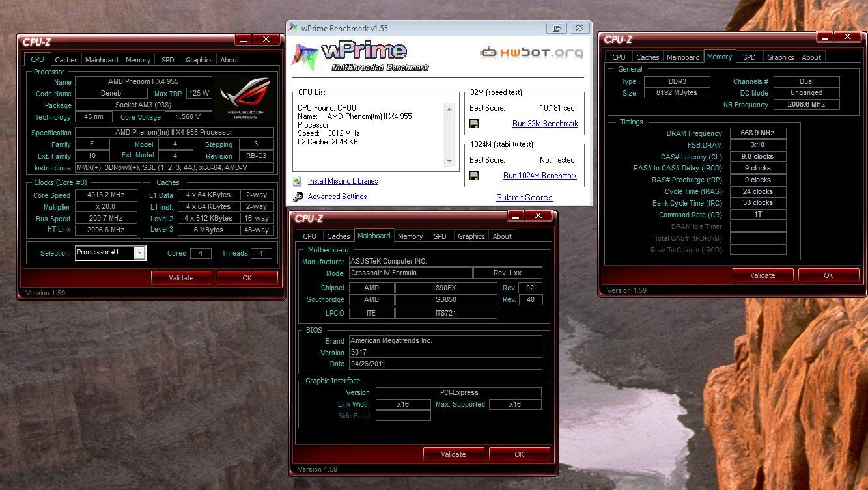The image size is (868, 490).
Task: Click the hwbot.org logo in wPrime
Action: [x=531, y=53]
